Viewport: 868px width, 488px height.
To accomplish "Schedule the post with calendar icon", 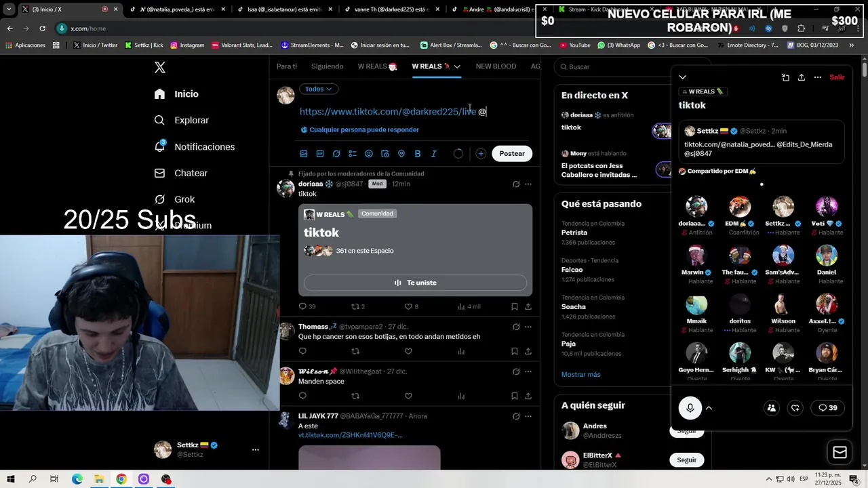I will (x=385, y=154).
